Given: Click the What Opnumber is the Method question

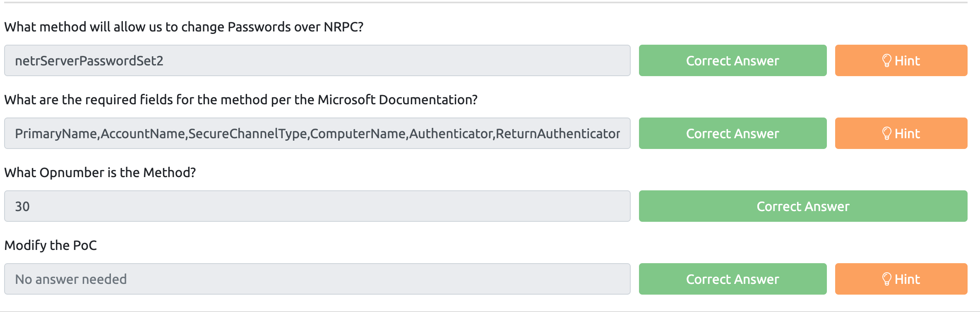Looking at the screenshot, I should (100, 173).
